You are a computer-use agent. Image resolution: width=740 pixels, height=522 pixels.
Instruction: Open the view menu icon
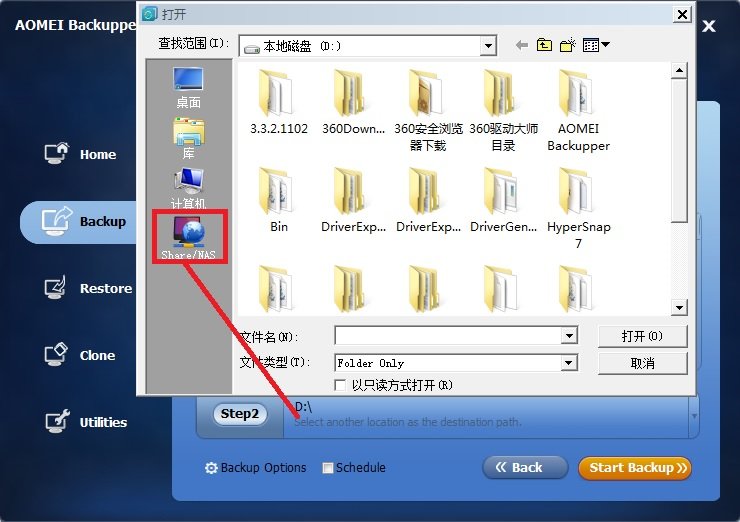point(596,45)
